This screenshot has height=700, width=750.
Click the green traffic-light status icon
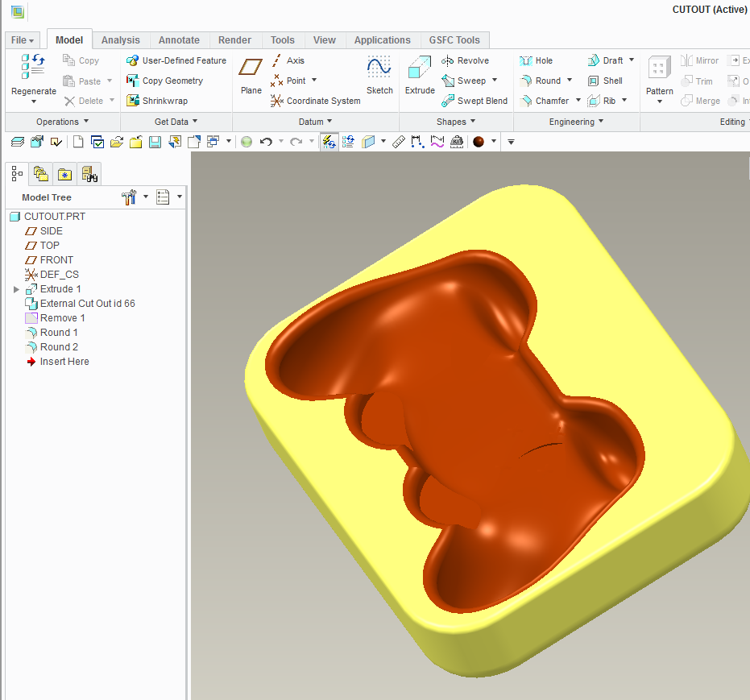pos(247,142)
